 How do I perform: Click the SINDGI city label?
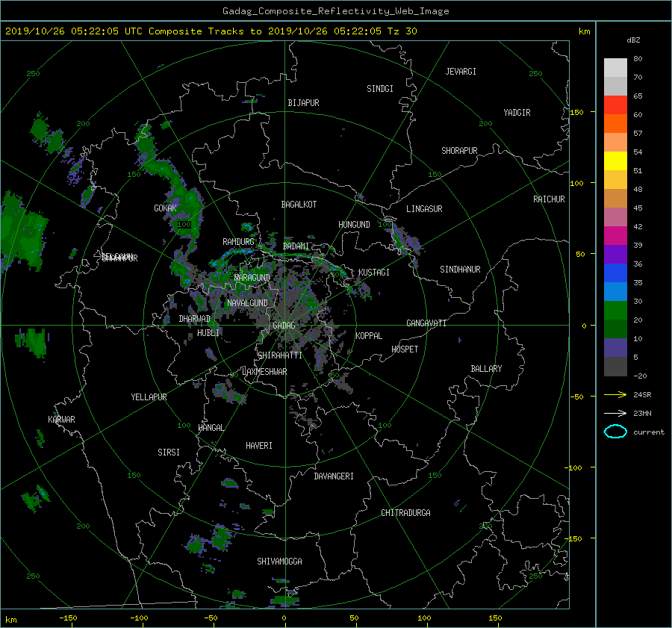(380, 89)
